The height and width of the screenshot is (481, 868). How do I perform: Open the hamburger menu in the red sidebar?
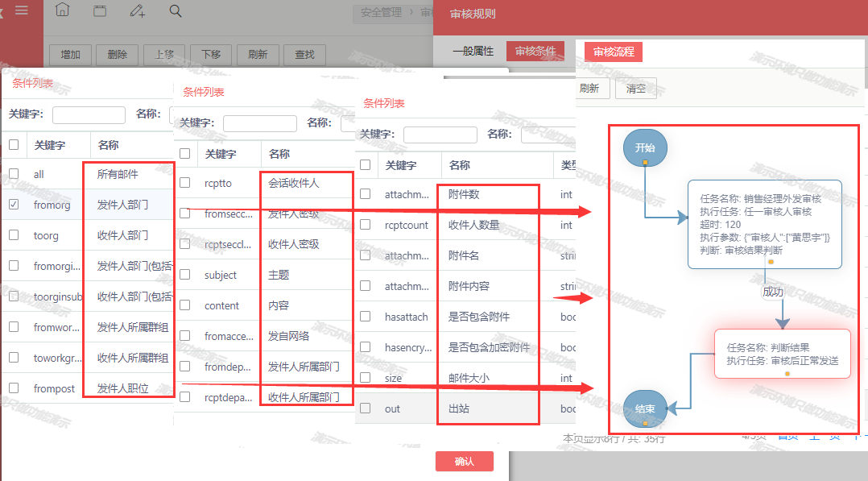click(22, 10)
